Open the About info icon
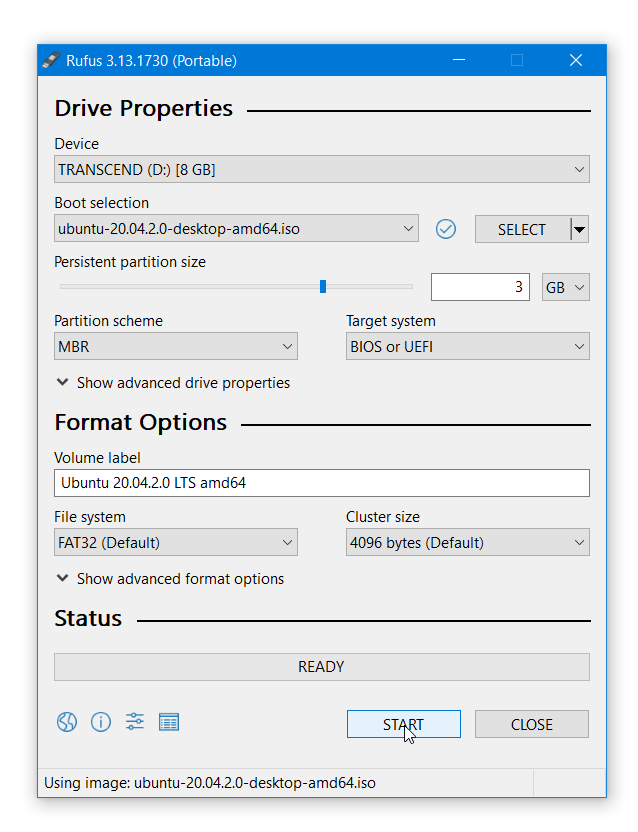Screen dimensions: 638x832 click(x=101, y=722)
